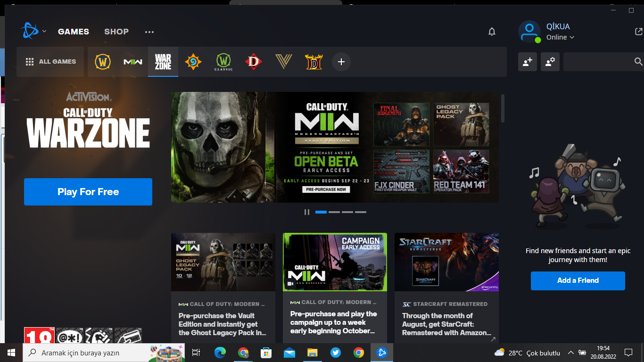Click the Battle.net taskbar icon
Viewport: 644px width, 362px height.
(382, 353)
